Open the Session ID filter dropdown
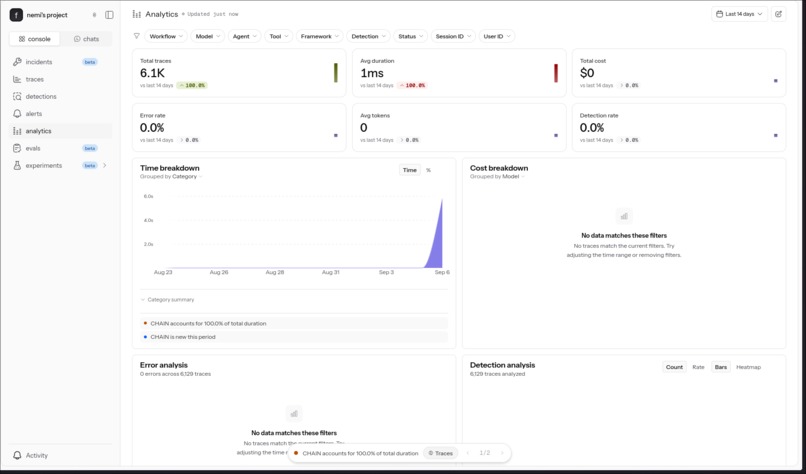Viewport: 806px width, 474px height. [453, 36]
